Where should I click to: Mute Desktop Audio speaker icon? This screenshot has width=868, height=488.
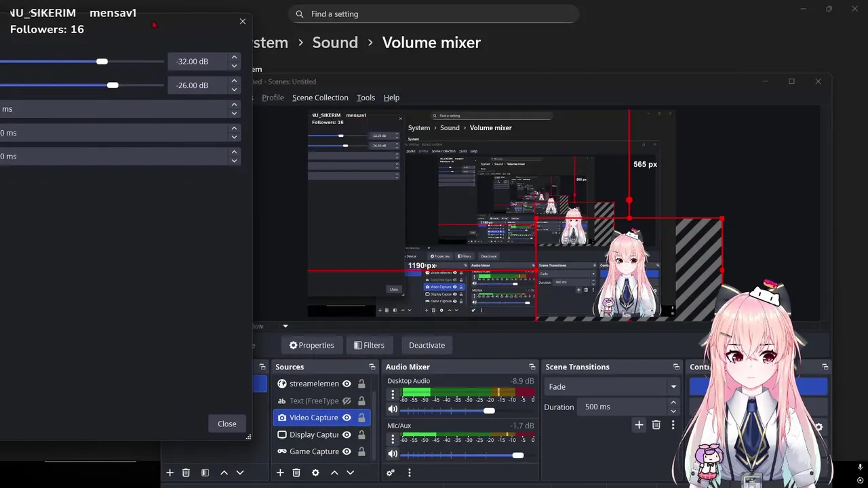[x=393, y=409]
